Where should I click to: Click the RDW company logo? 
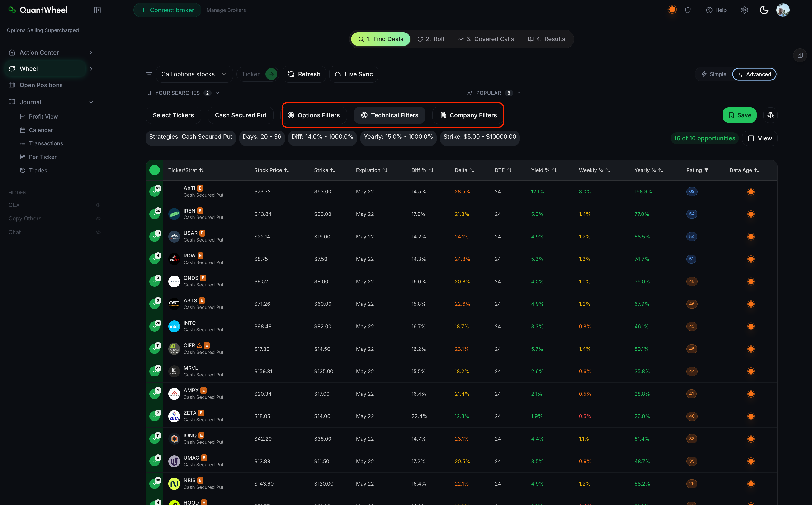pyautogui.click(x=174, y=259)
